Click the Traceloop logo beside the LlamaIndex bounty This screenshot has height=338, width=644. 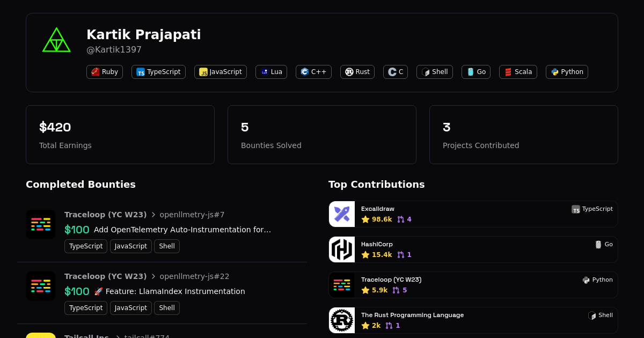tap(41, 286)
